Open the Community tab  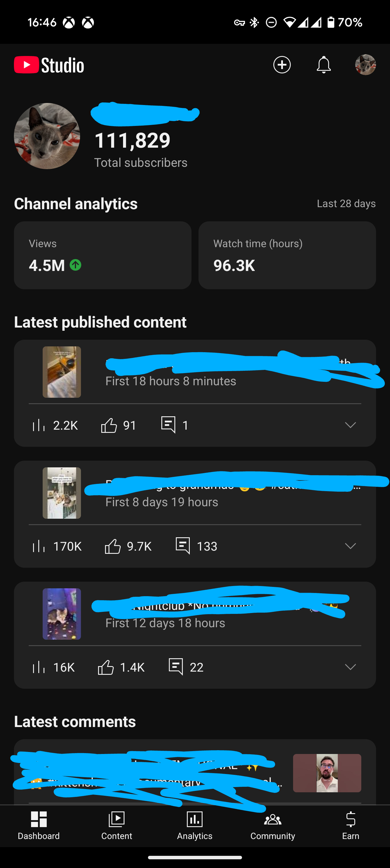(273, 826)
